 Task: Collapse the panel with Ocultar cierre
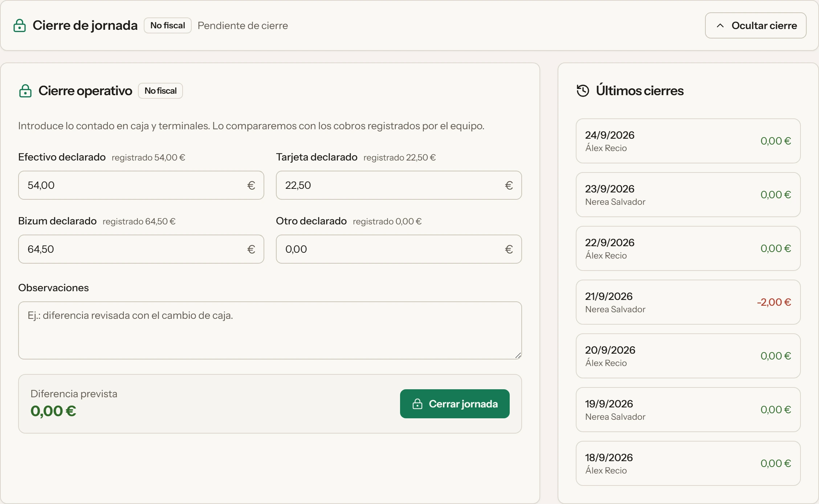[756, 25]
